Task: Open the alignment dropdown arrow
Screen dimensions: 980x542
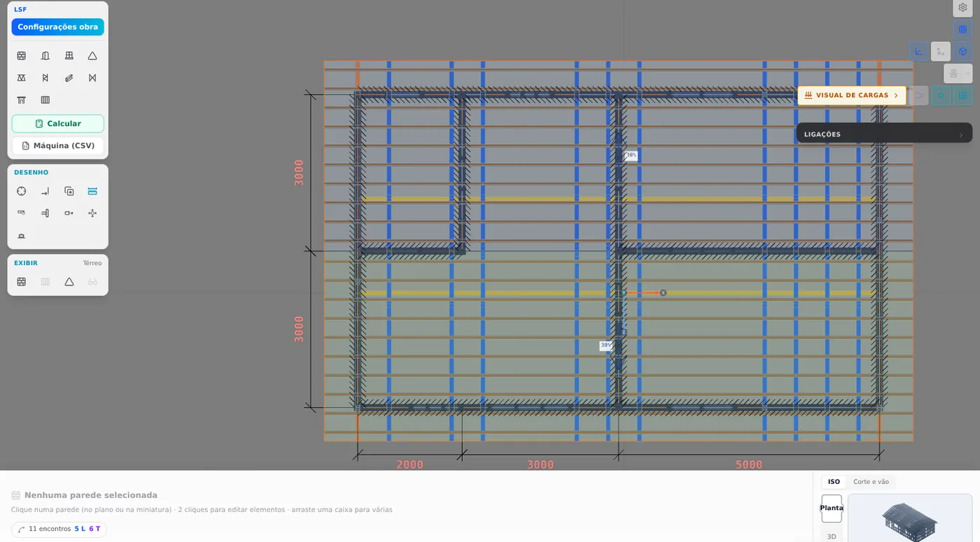Action: 967,73
